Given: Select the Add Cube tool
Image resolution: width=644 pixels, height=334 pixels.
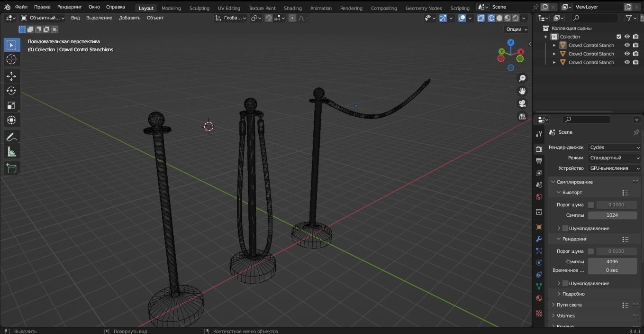Looking at the screenshot, I should 12,168.
